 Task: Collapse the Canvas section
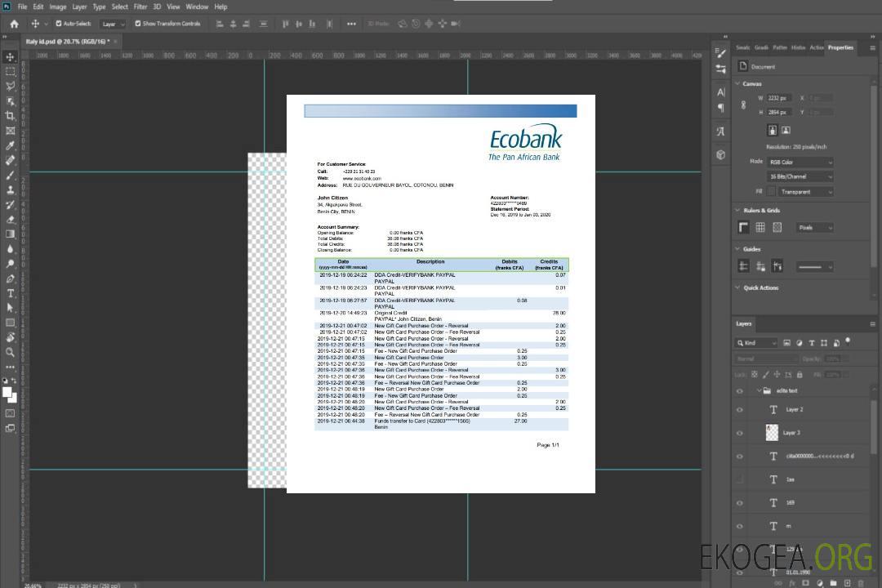(737, 83)
